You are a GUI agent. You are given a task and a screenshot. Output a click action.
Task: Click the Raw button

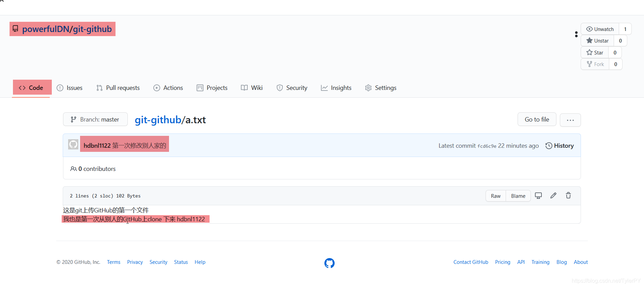coord(496,196)
